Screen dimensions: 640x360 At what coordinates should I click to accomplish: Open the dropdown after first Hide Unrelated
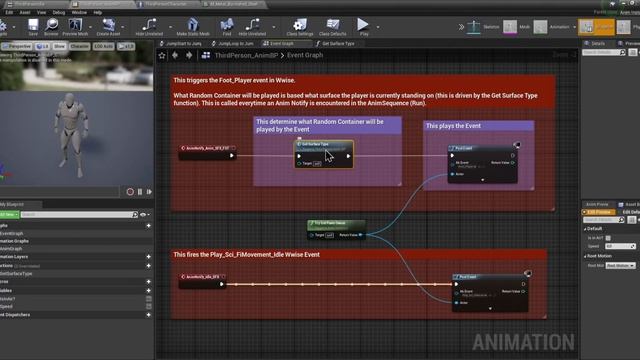(x=170, y=27)
